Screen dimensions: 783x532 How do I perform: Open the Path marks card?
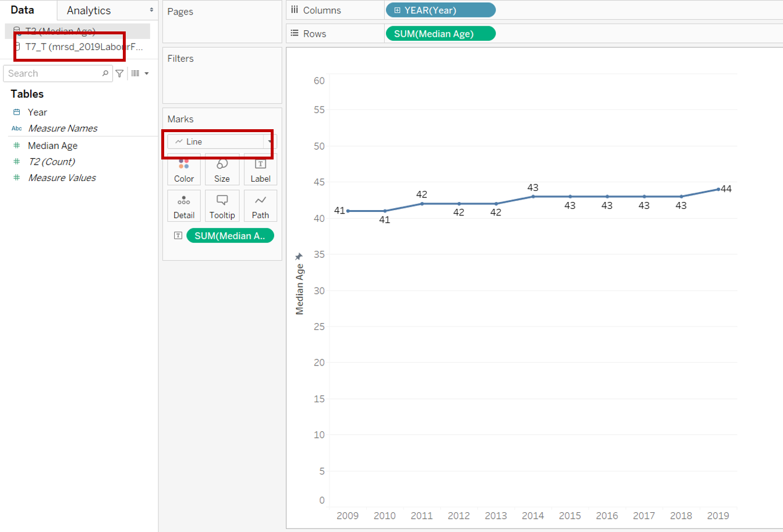tap(260, 207)
